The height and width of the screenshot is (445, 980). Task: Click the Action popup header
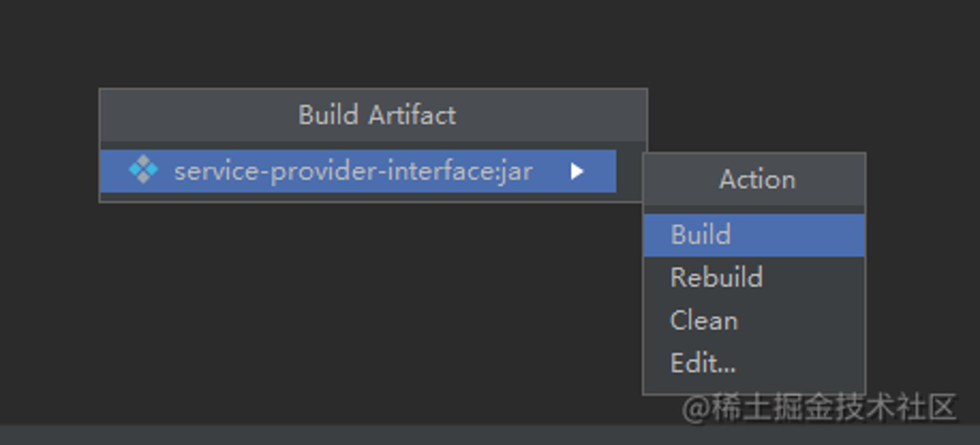point(757,179)
